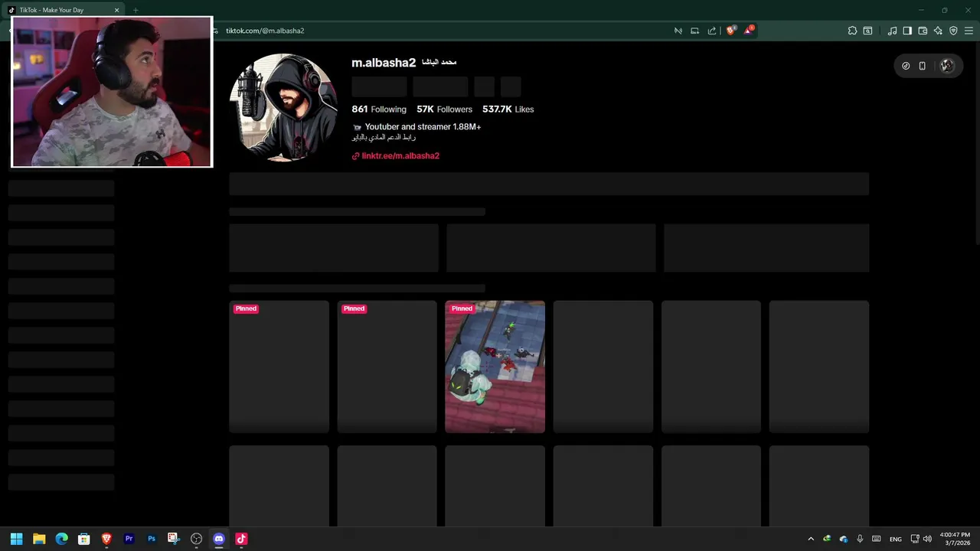Screen dimensions: 980x551
Task: Open Adobe Premiere Pro from taskbar
Action: [x=129, y=539]
